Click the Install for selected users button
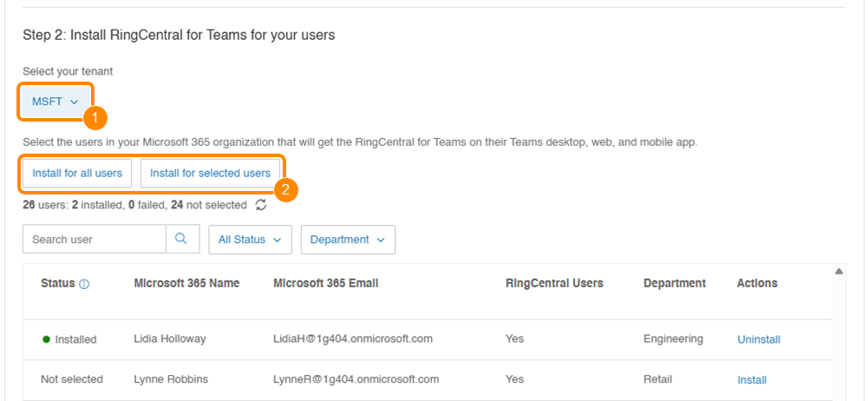Viewport: 868px width, 401px height. click(210, 173)
